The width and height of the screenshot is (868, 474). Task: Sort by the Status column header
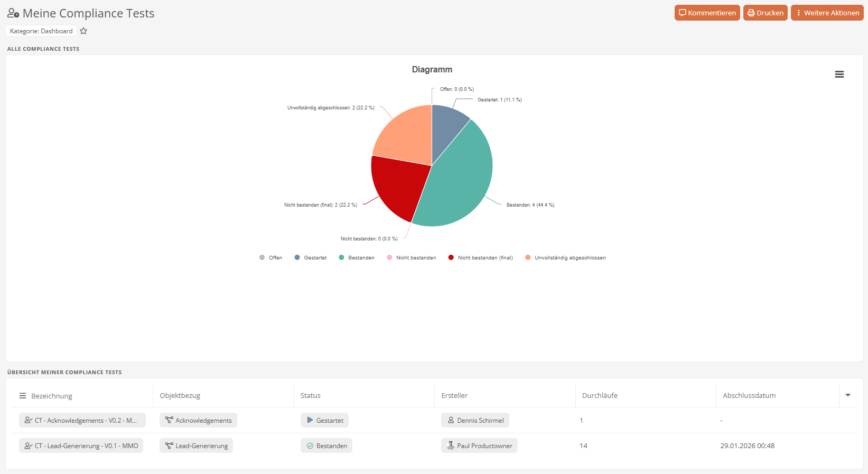(x=311, y=396)
